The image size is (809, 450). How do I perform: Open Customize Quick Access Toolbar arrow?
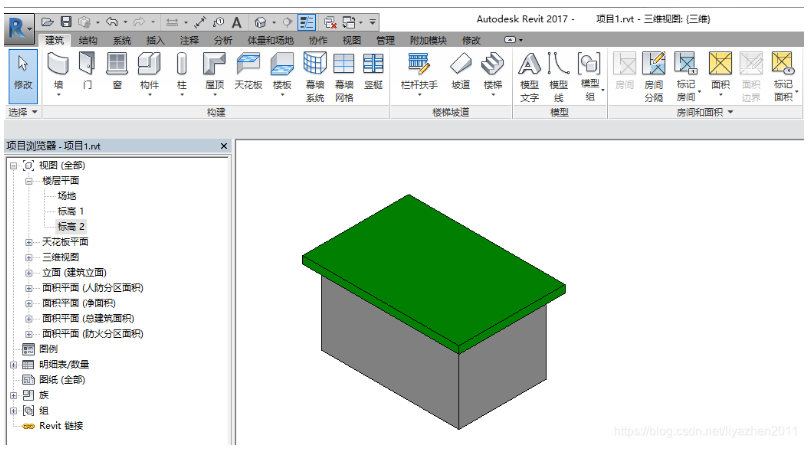(373, 22)
